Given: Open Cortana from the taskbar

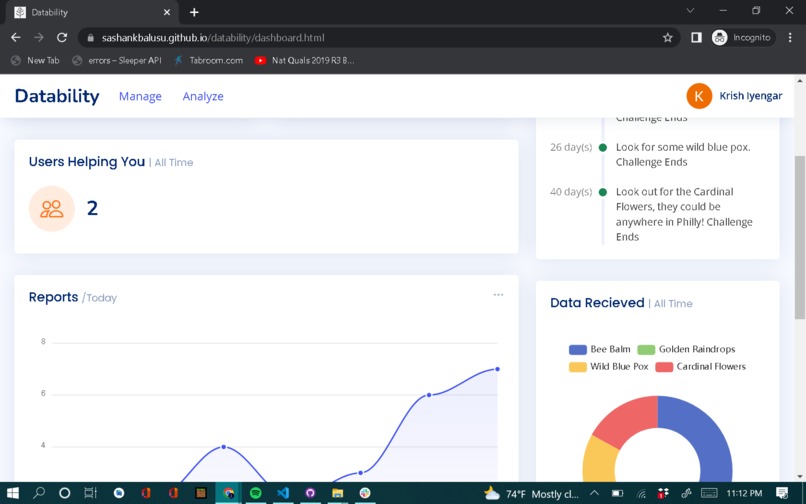Looking at the screenshot, I should tap(64, 493).
